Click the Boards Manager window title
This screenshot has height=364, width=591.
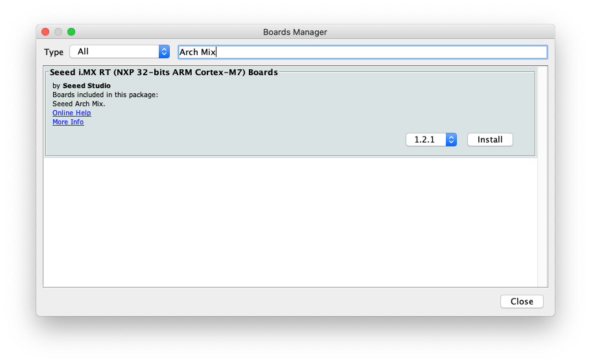tap(295, 32)
